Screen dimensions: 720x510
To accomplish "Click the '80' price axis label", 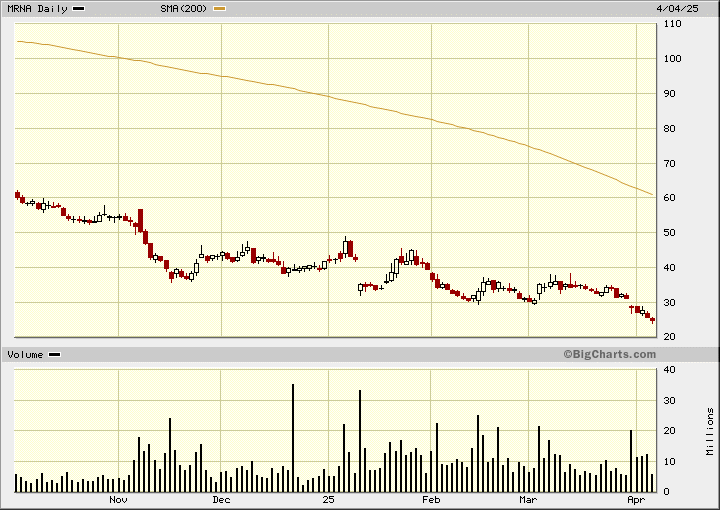I will [x=670, y=129].
